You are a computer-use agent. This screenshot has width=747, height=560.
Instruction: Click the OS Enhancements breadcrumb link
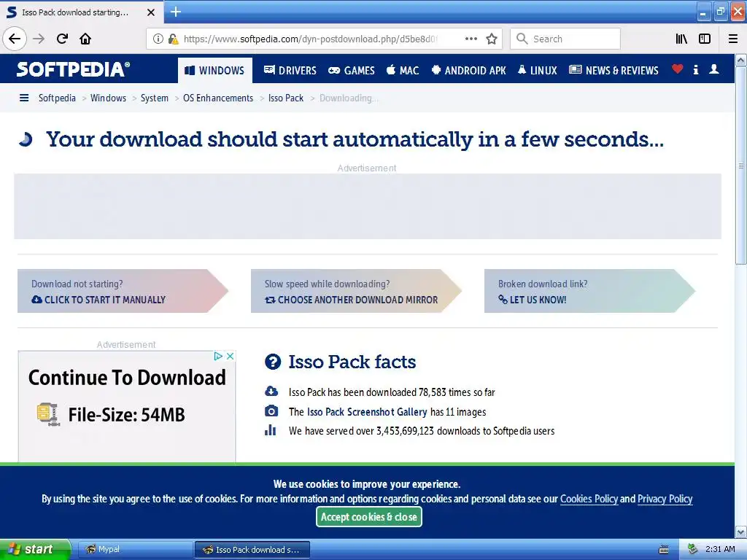(x=218, y=98)
